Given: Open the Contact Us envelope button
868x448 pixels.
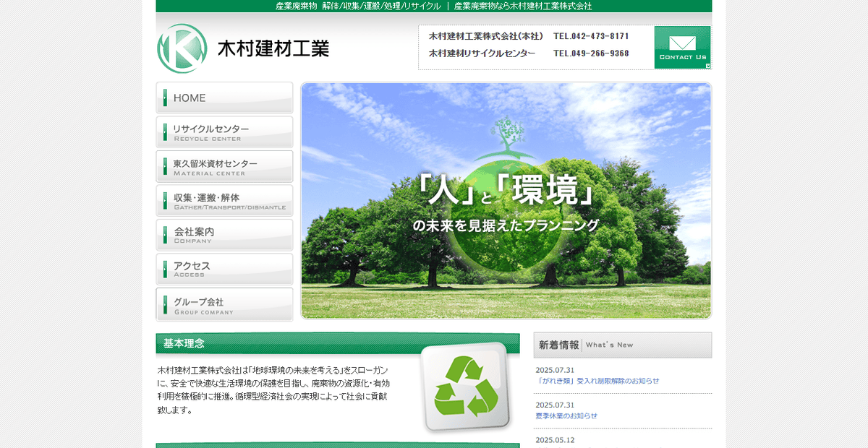Looking at the screenshot, I should pyautogui.click(x=683, y=47).
